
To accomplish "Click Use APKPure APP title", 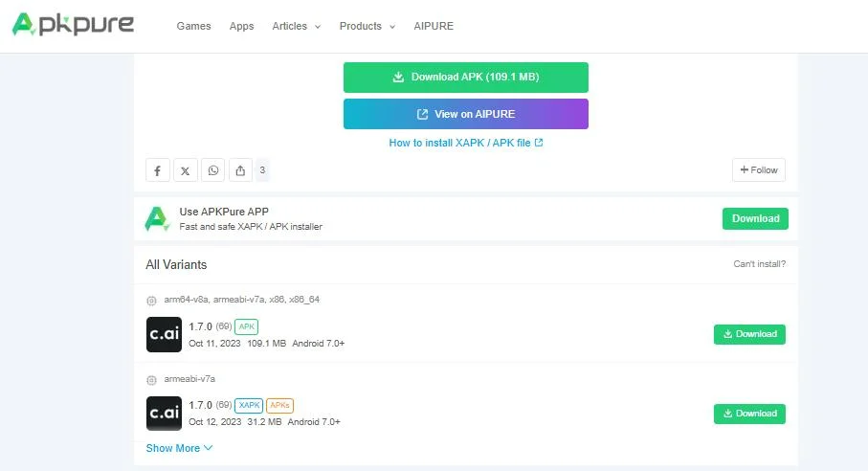I will coord(224,212).
